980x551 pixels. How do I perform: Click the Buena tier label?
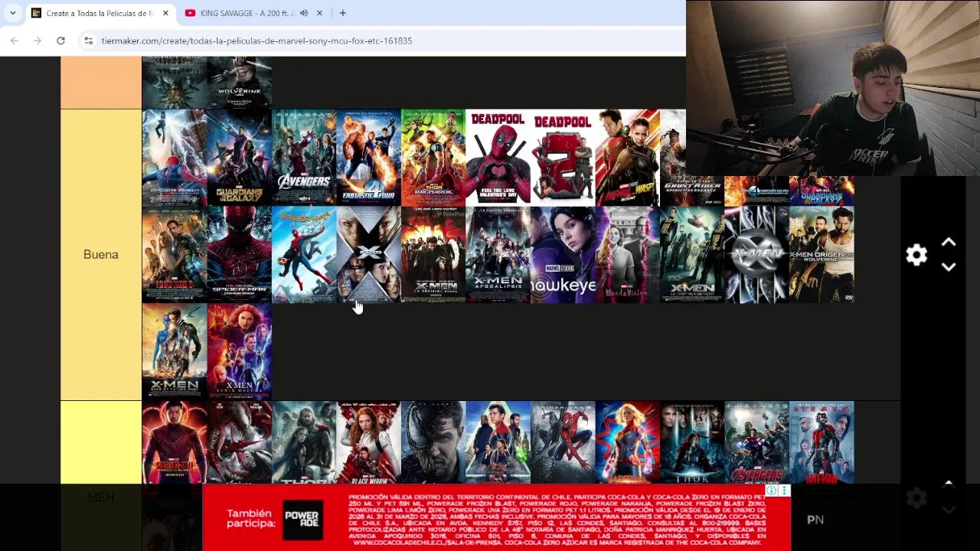pyautogui.click(x=101, y=255)
